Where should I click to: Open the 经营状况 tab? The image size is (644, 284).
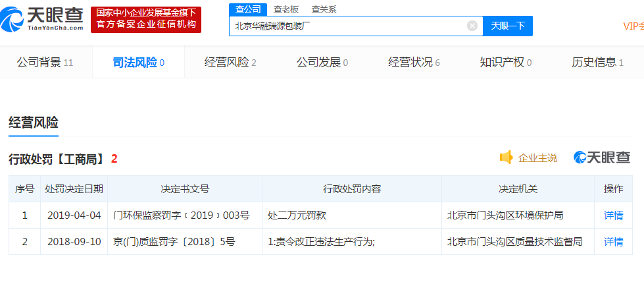[x=414, y=62]
